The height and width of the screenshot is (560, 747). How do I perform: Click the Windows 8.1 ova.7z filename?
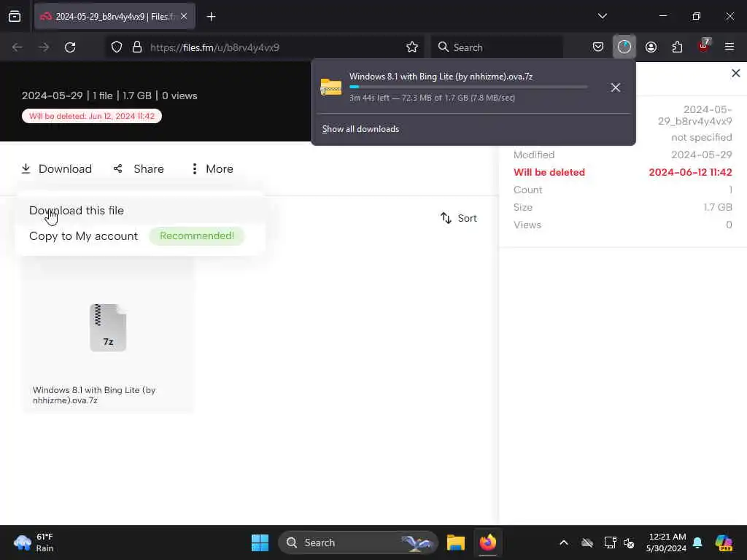pyautogui.click(x=94, y=394)
